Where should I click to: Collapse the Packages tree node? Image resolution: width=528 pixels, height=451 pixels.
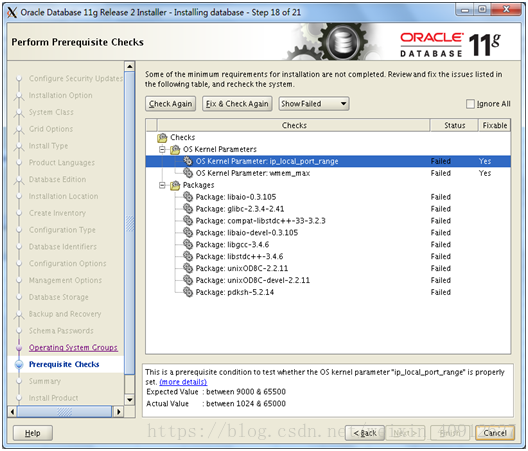tap(162, 185)
